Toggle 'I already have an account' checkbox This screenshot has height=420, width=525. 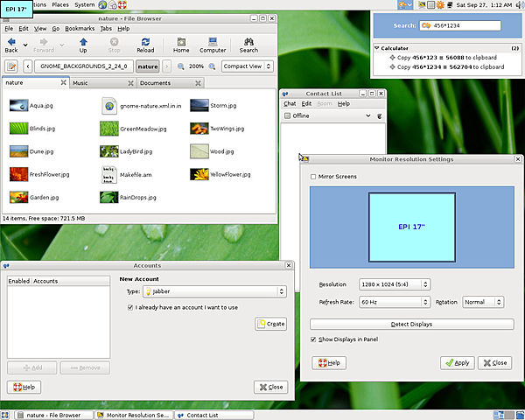[x=130, y=307]
